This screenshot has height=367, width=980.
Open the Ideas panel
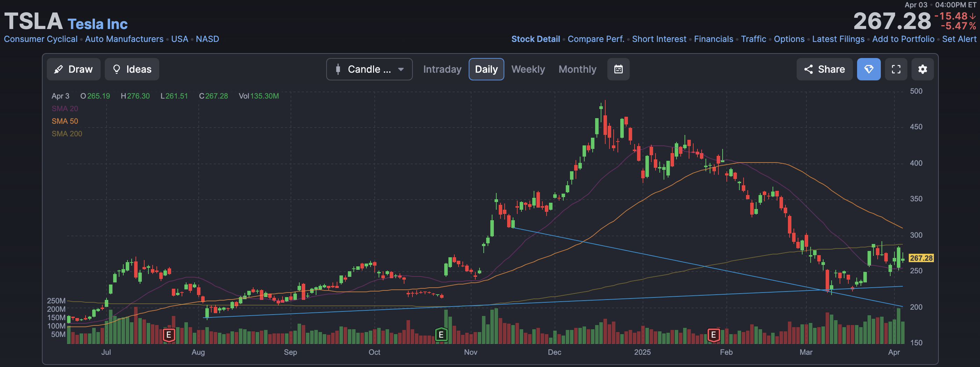132,69
